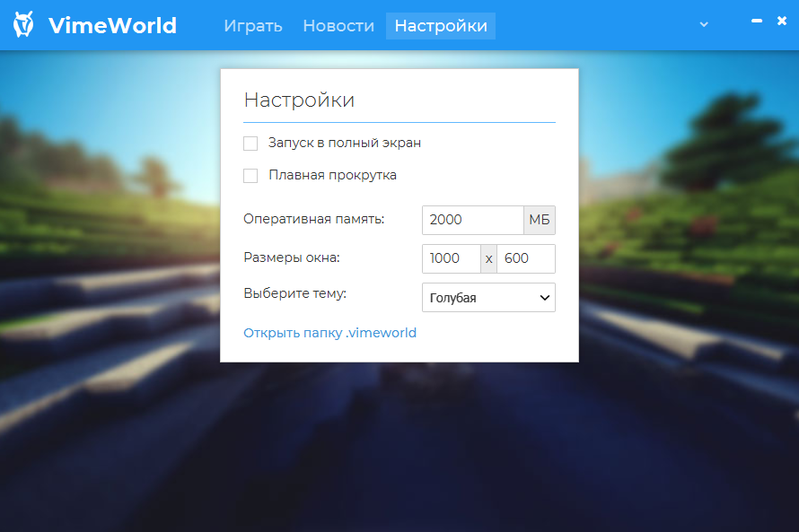Click the window width field 1000
Image resolution: width=799 pixels, height=532 pixels.
point(452,258)
